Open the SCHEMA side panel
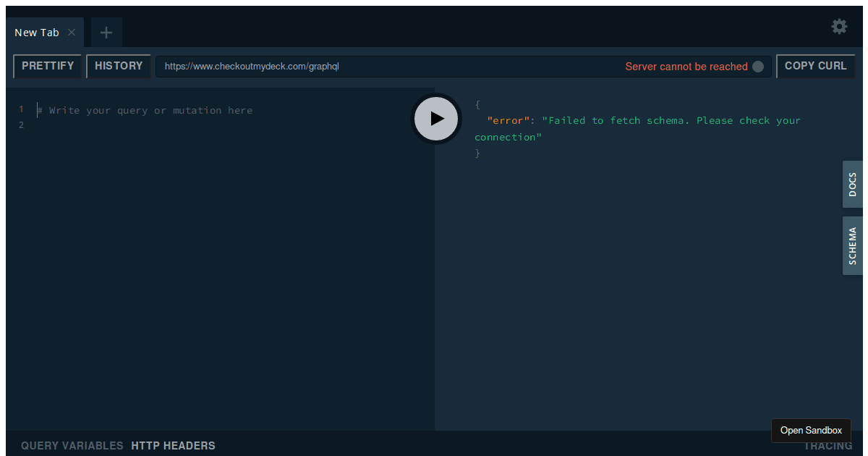 coord(852,245)
